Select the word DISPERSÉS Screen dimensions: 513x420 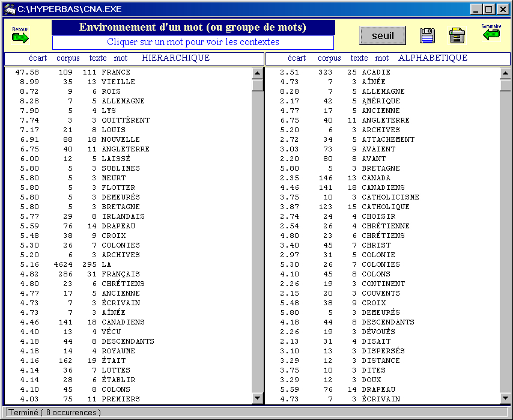[383, 351]
